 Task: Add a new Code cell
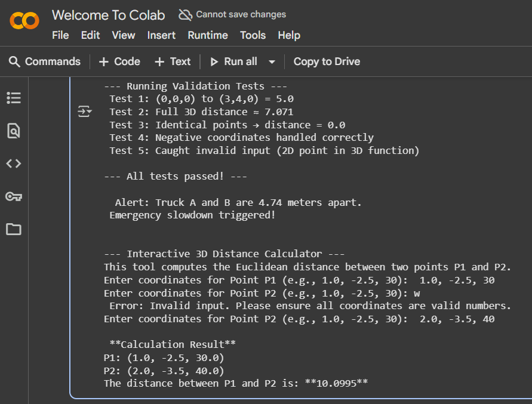[119, 61]
